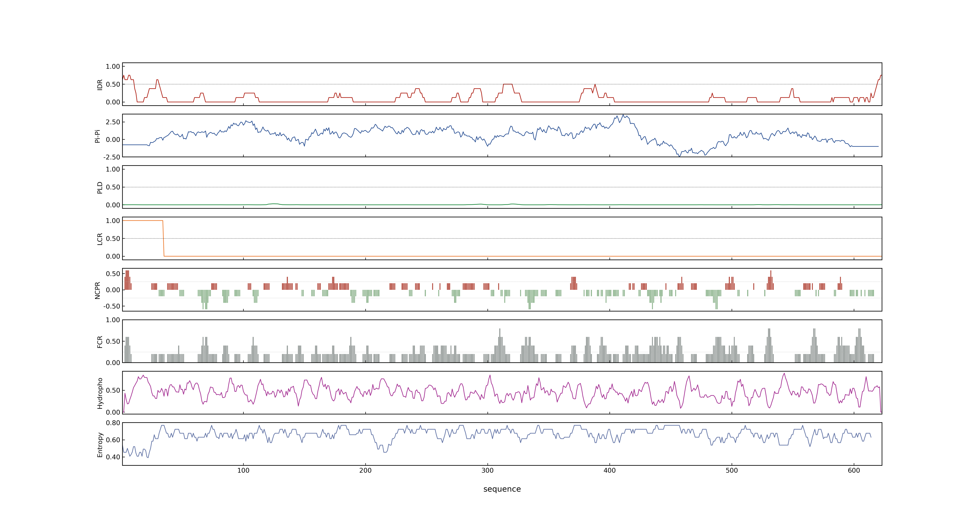Click the x-axis tick label 100
The height and width of the screenshot is (523, 980).
click(244, 470)
